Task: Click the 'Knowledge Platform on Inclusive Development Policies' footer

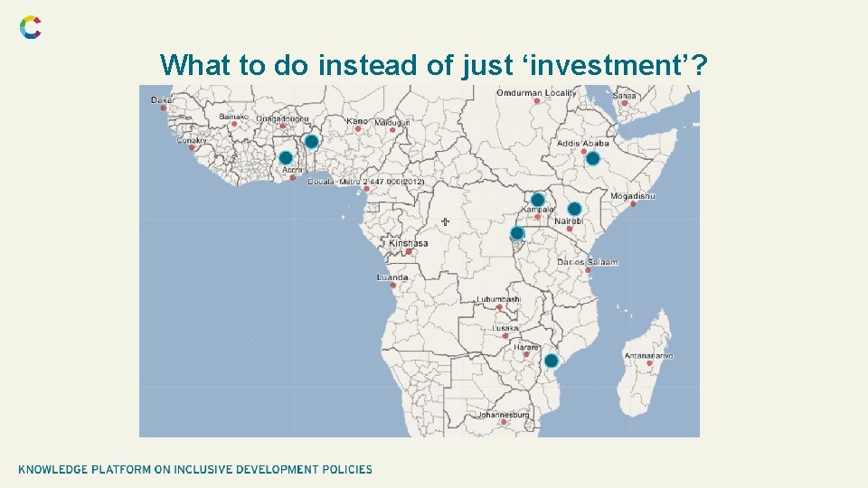Action: 195,469
